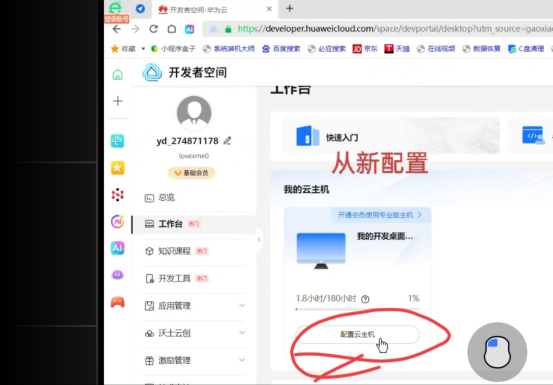Reload the page with the refresh icon

pyautogui.click(x=153, y=29)
